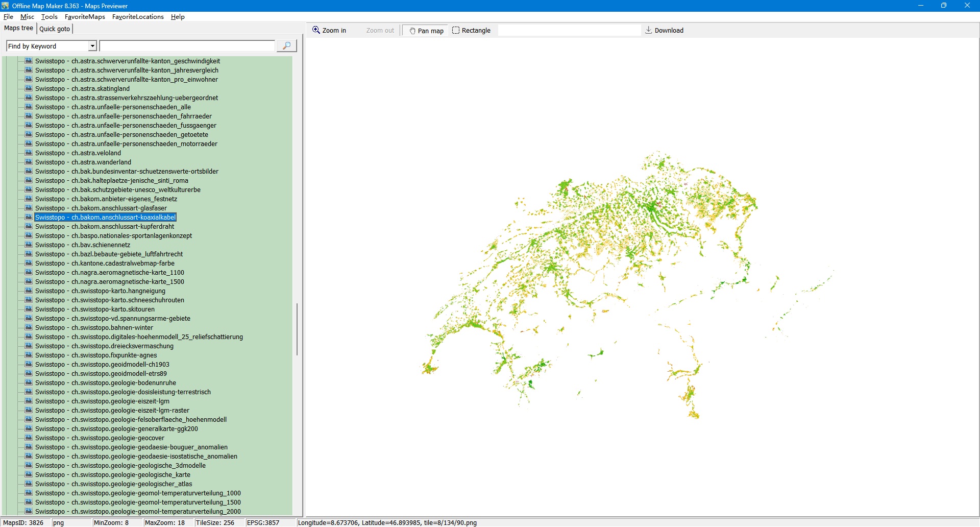Click map icon beside ch.bav.schienennetz
This screenshot has height=527, width=980.
coord(29,245)
